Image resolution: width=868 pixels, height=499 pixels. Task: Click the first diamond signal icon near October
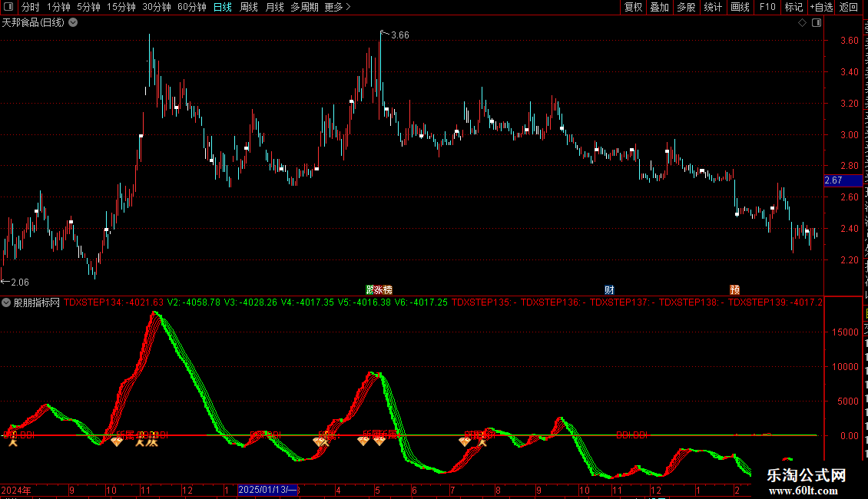(117, 441)
